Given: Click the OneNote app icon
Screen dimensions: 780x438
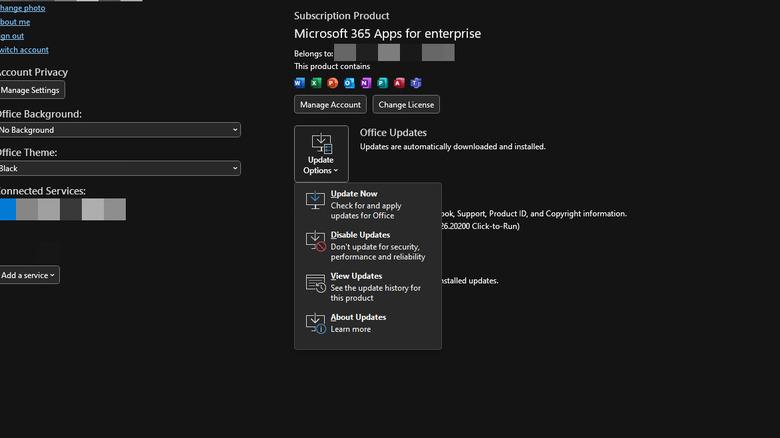Looking at the screenshot, I should click(x=366, y=83).
